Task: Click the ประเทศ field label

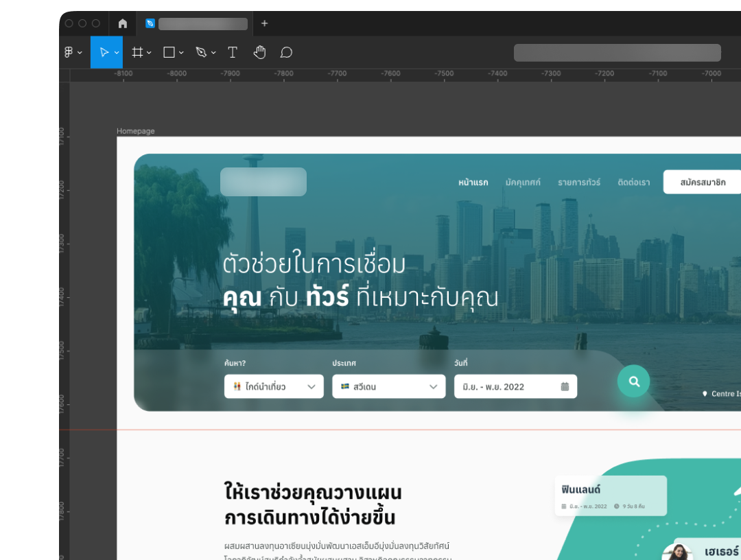Action: coord(344,363)
